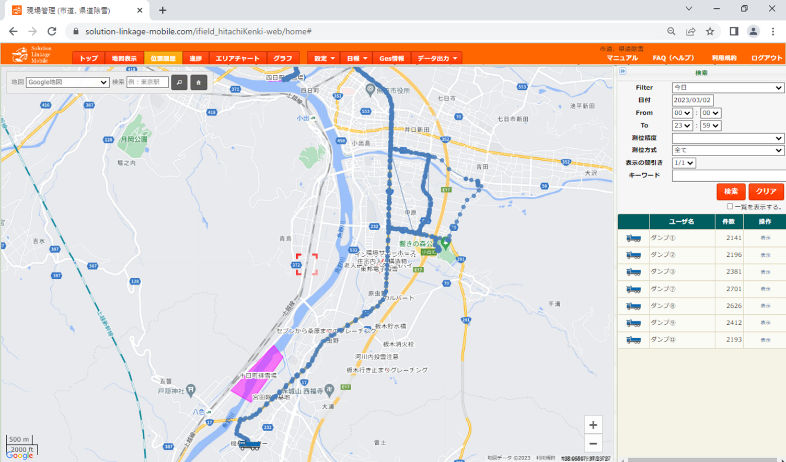The height and width of the screenshot is (462, 786).
Task: Open the To hour dropdown showing 23
Action: click(682, 125)
